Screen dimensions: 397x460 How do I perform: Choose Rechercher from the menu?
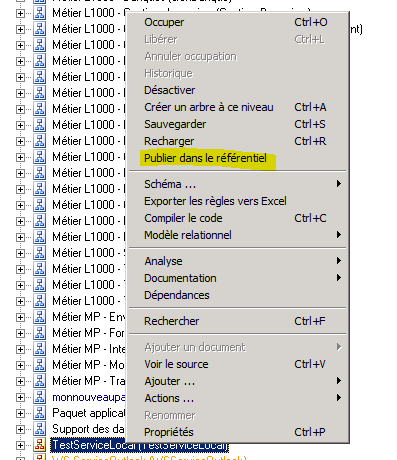[x=237, y=321]
